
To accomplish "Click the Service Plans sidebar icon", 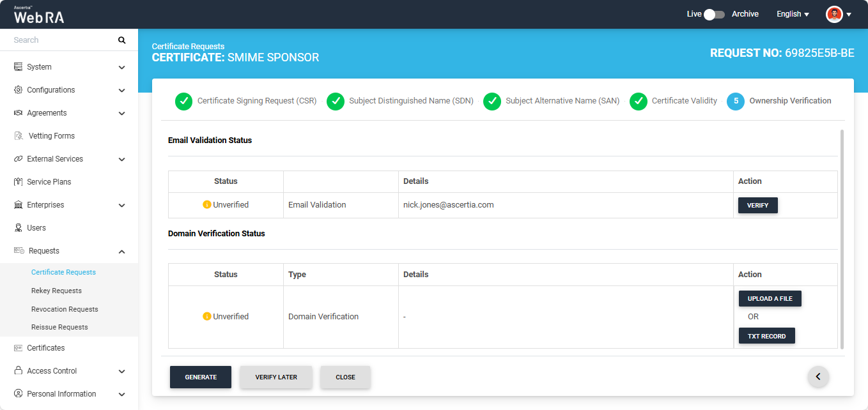I will [19, 182].
